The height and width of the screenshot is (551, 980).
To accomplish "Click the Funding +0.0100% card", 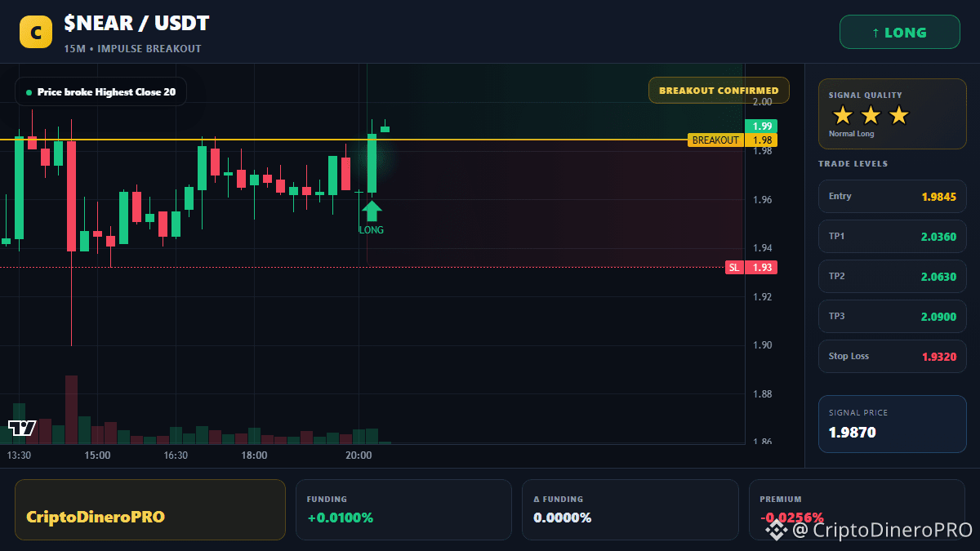I will (403, 509).
